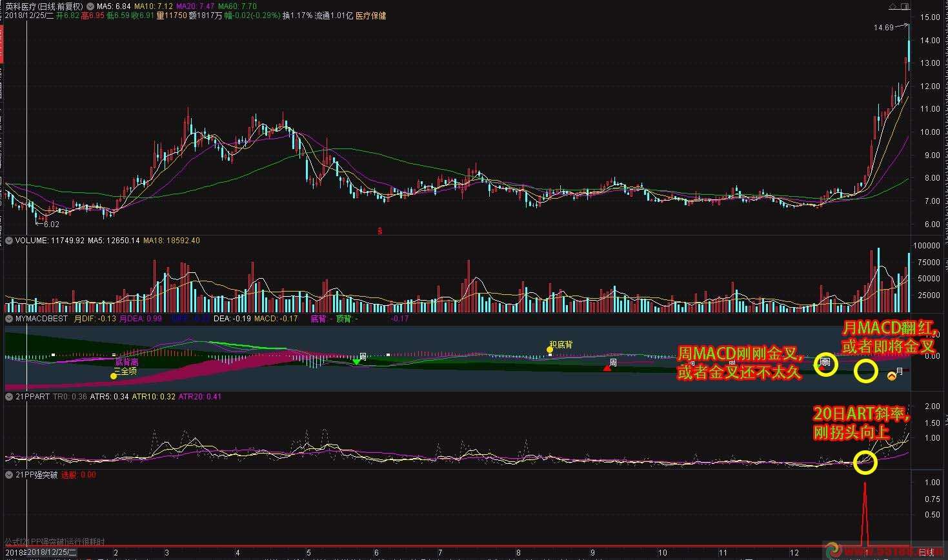Select the 日线 period tab at bottom right
This screenshot has width=948, height=560.
coord(926,552)
